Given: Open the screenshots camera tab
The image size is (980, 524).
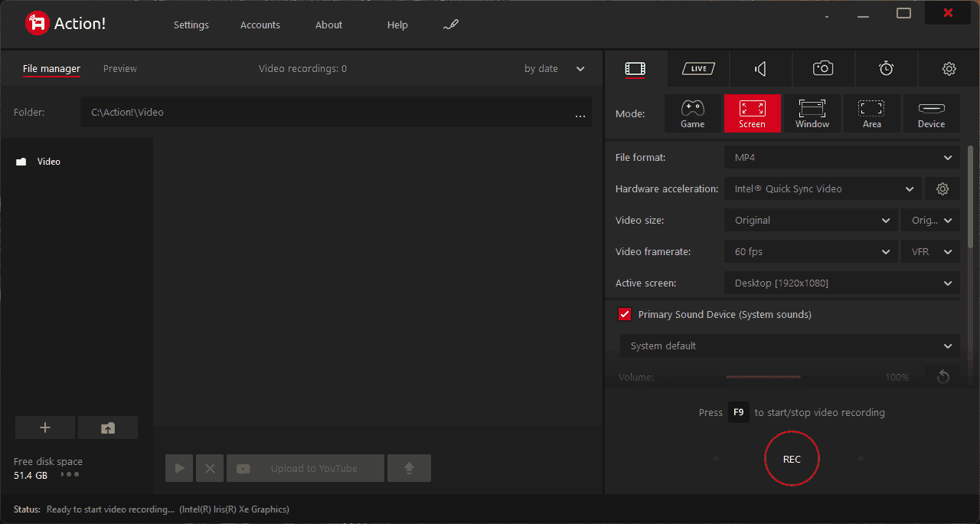Looking at the screenshot, I should tap(823, 68).
